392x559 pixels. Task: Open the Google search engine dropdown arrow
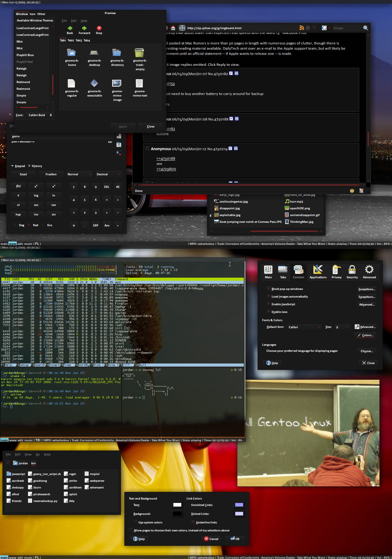coord(329,28)
